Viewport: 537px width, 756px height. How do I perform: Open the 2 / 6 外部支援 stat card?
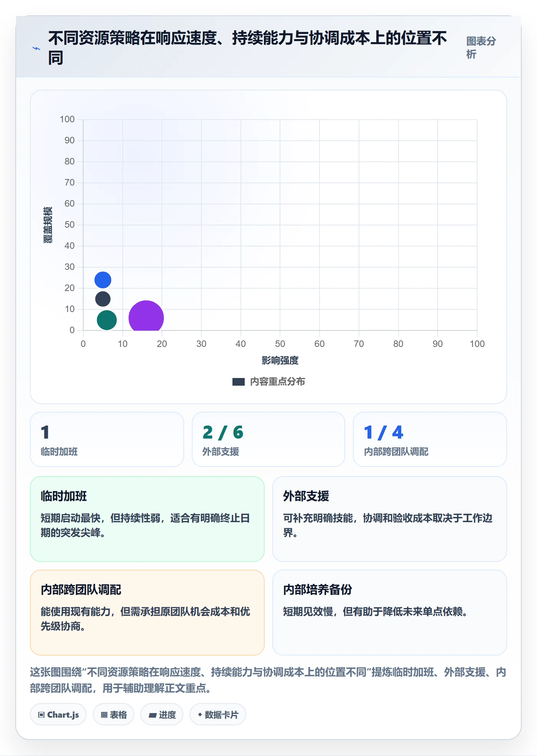click(268, 439)
